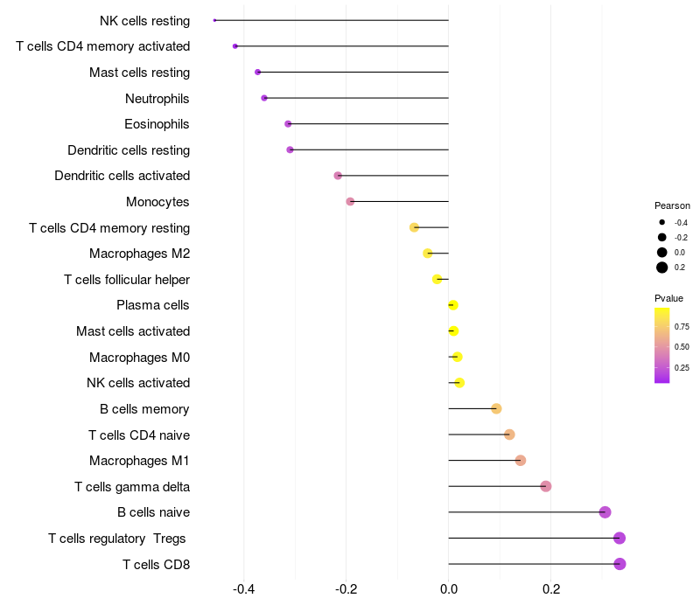Click the B cells memory orange dot
This screenshot has height=612, width=700.
(496, 408)
